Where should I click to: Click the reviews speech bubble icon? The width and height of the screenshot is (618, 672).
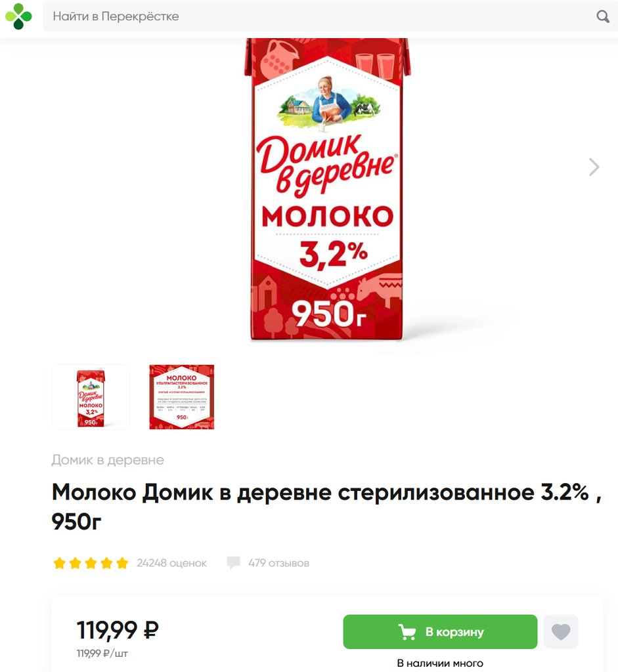[233, 562]
